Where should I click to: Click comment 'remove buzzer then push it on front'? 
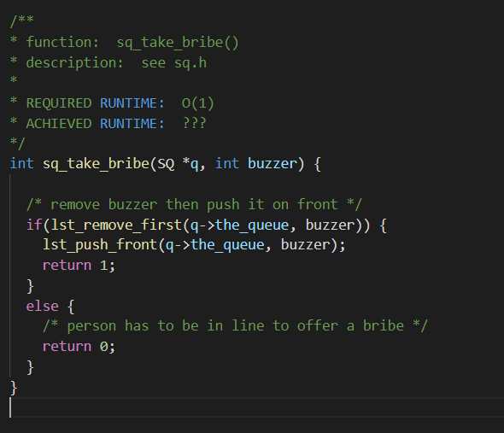(194, 204)
